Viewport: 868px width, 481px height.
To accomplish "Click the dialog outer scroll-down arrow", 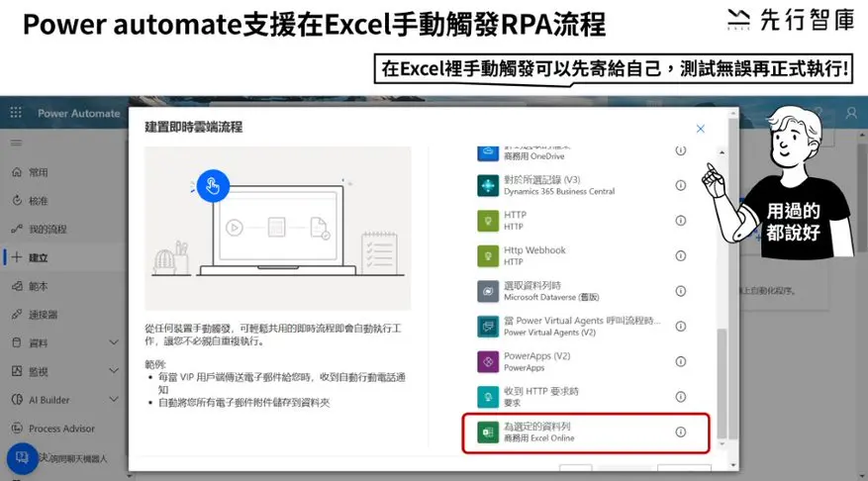I will (733, 465).
